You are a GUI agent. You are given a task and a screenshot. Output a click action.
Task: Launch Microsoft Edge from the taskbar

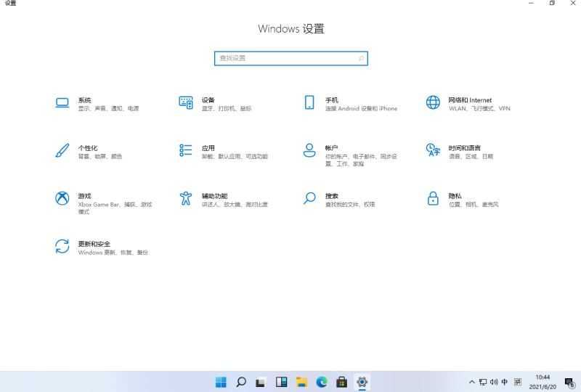tap(322, 382)
